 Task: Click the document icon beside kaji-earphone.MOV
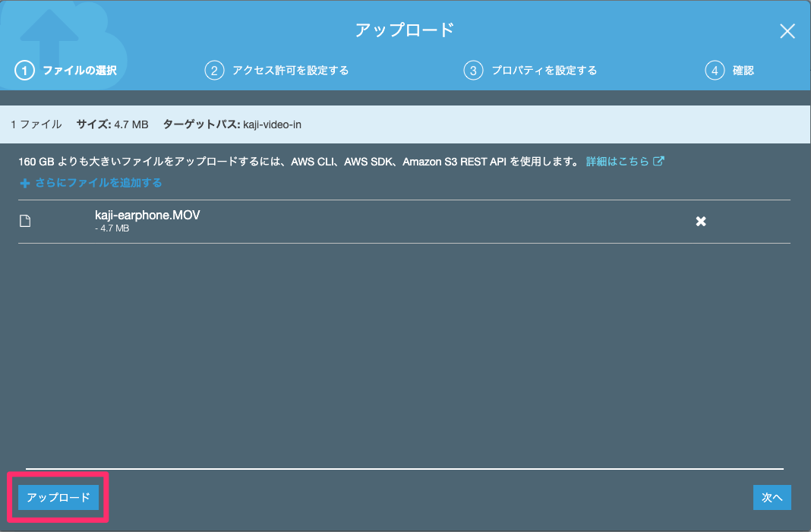click(x=25, y=221)
